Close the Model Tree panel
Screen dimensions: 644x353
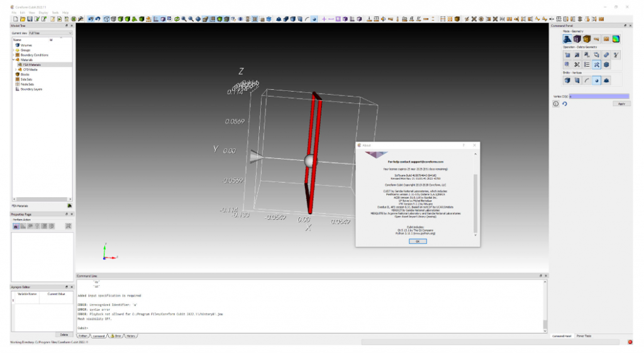pyautogui.click(x=72, y=26)
